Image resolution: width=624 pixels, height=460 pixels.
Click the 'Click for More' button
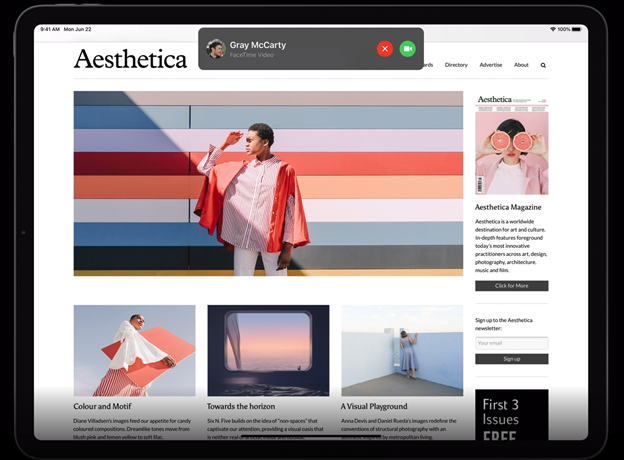512,286
